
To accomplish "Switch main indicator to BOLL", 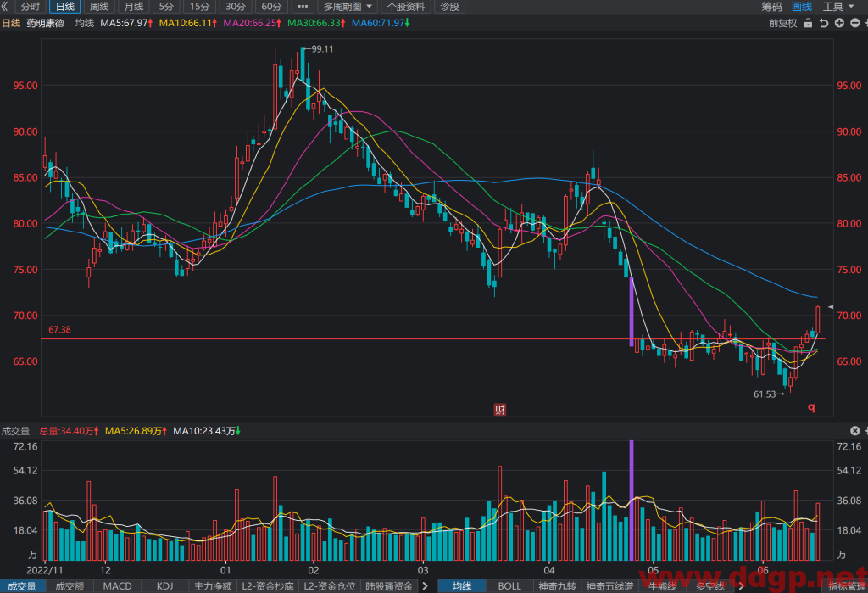I will pyautogui.click(x=509, y=586).
